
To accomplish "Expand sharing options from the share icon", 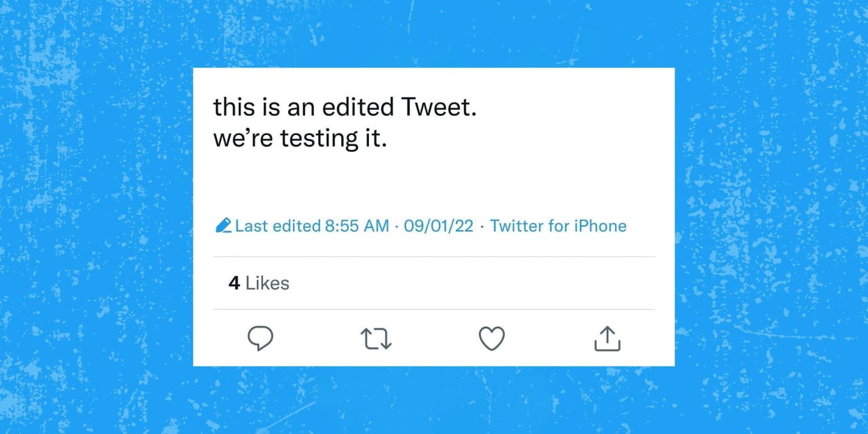I will tap(608, 338).
